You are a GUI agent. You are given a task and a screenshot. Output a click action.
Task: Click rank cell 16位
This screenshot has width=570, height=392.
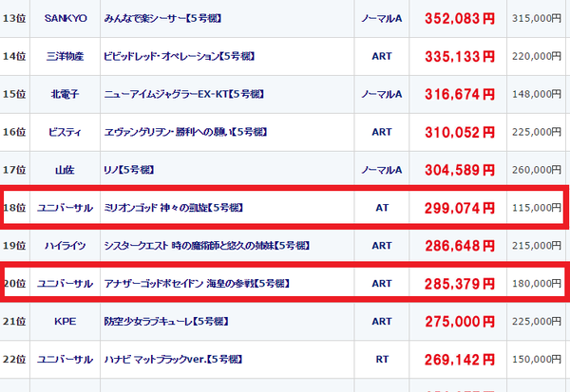click(14, 132)
